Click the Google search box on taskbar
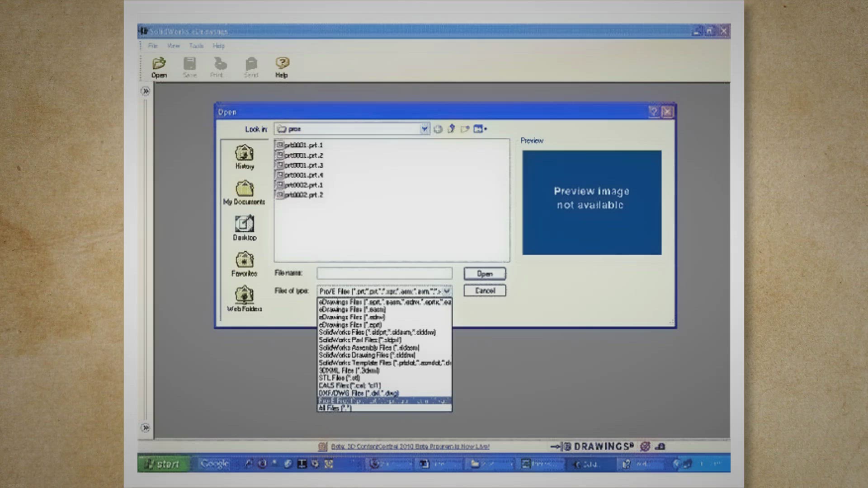The height and width of the screenshot is (488, 868). (x=215, y=464)
